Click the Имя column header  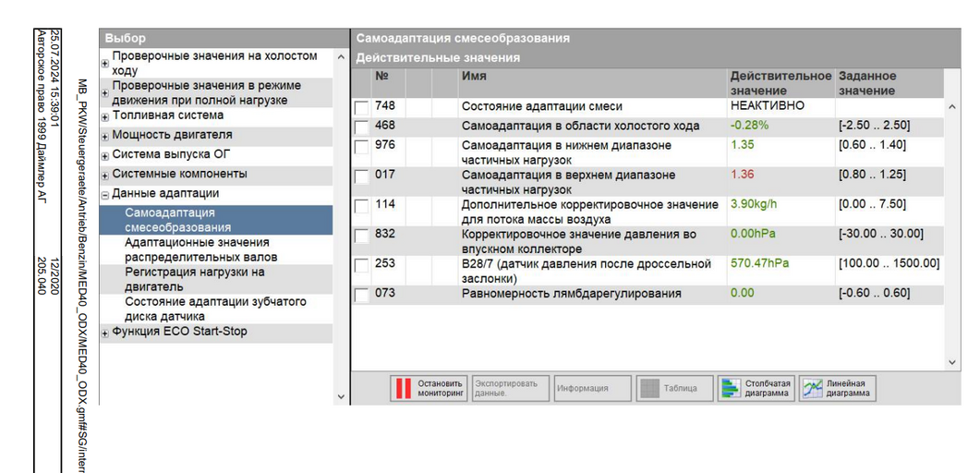474,77
